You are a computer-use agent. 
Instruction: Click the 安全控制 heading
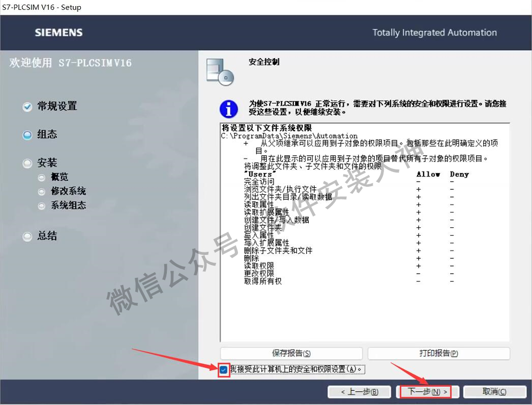click(264, 62)
